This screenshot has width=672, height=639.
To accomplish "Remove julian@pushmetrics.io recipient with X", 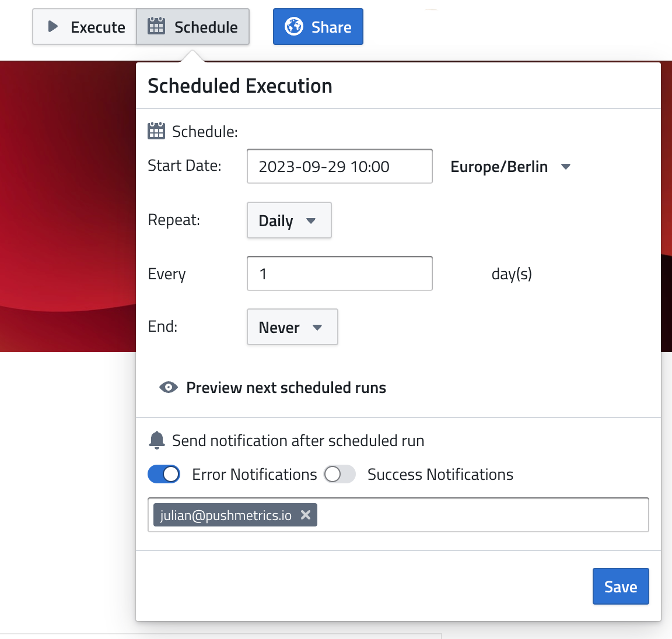I will 305,515.
